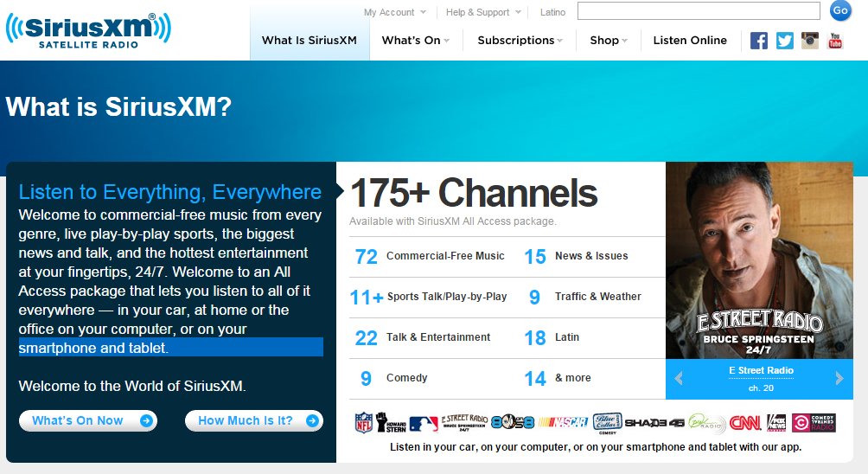
Task: Click the Shade 45 channel logo
Action: (x=654, y=423)
